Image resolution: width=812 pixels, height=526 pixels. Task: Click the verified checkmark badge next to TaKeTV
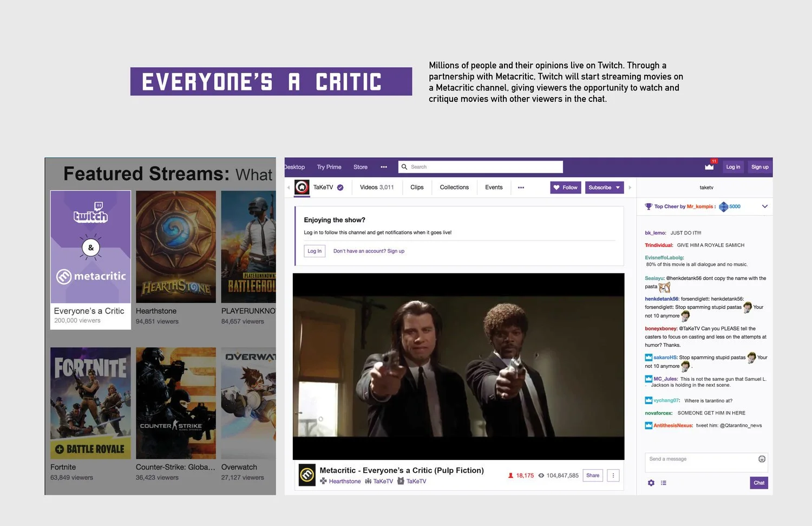[x=340, y=187]
